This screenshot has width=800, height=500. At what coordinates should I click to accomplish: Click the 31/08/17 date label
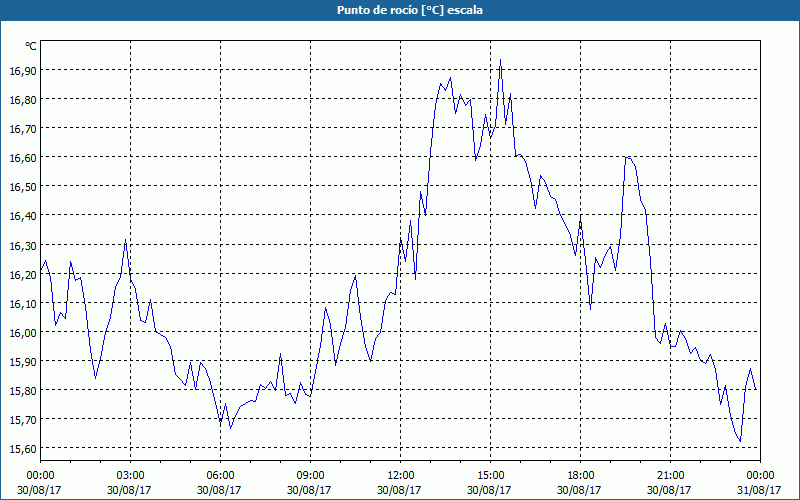click(x=759, y=490)
